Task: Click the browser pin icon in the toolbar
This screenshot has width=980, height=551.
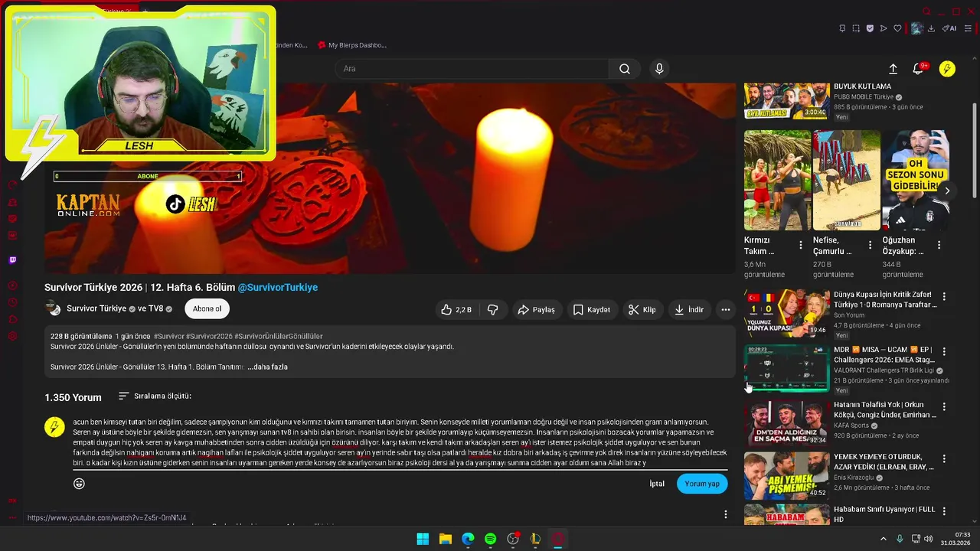Action: point(842,28)
